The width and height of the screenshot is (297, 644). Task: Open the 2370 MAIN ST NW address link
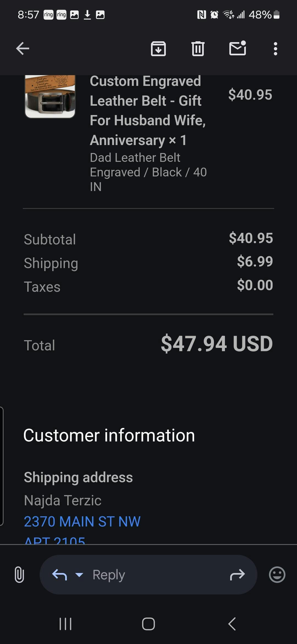pyautogui.click(x=82, y=522)
